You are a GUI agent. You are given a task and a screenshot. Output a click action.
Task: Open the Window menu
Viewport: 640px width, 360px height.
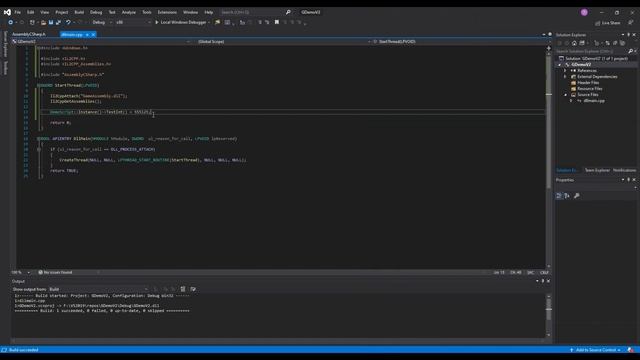click(x=190, y=12)
